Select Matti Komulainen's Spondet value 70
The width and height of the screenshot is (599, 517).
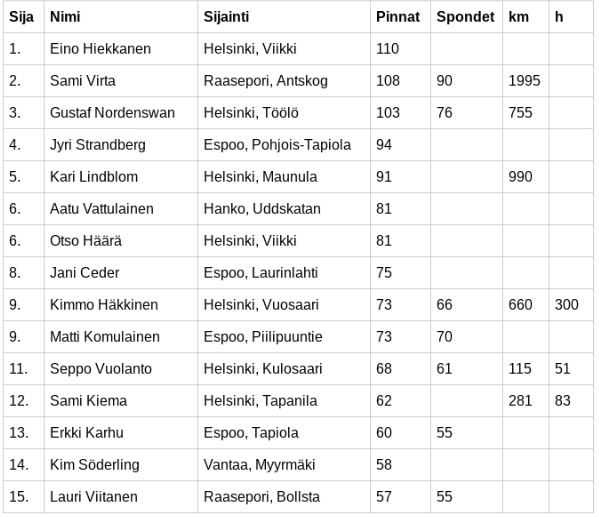[x=444, y=337]
